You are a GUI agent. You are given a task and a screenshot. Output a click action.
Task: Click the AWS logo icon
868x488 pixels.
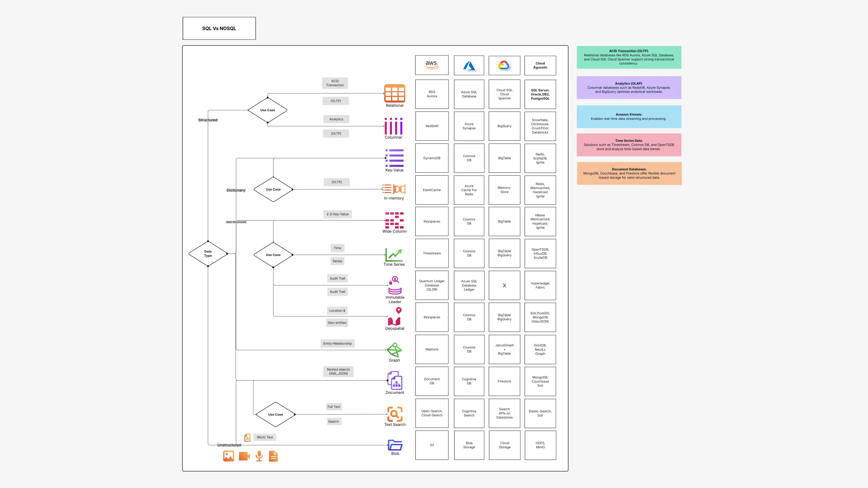click(432, 65)
